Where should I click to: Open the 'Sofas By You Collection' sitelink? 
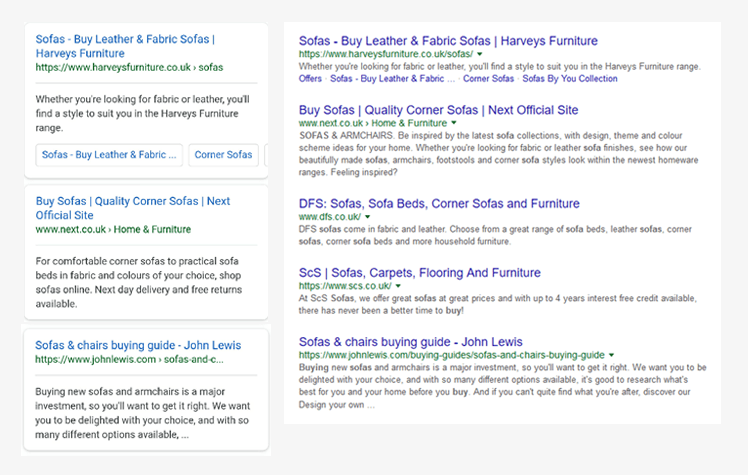(570, 79)
